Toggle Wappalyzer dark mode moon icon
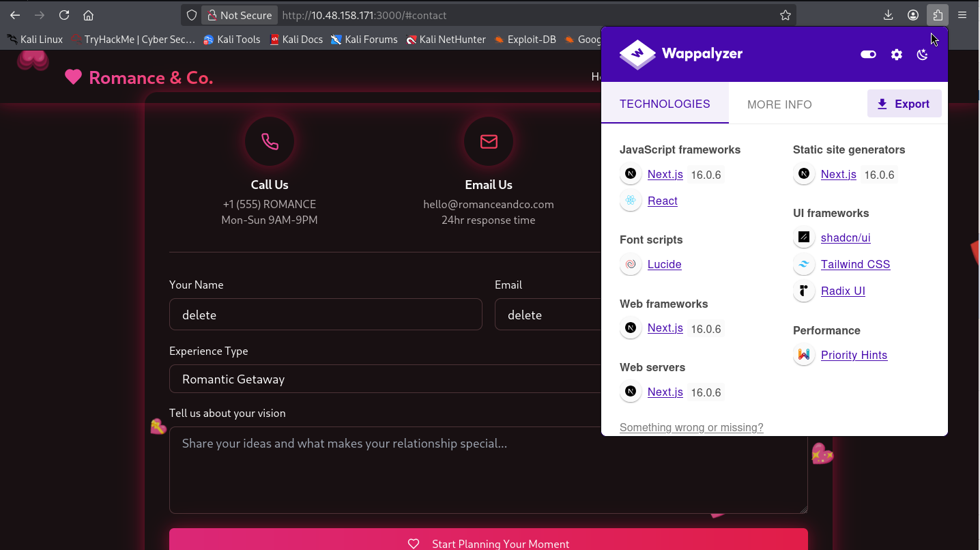Image resolution: width=980 pixels, height=550 pixels. pyautogui.click(x=922, y=55)
